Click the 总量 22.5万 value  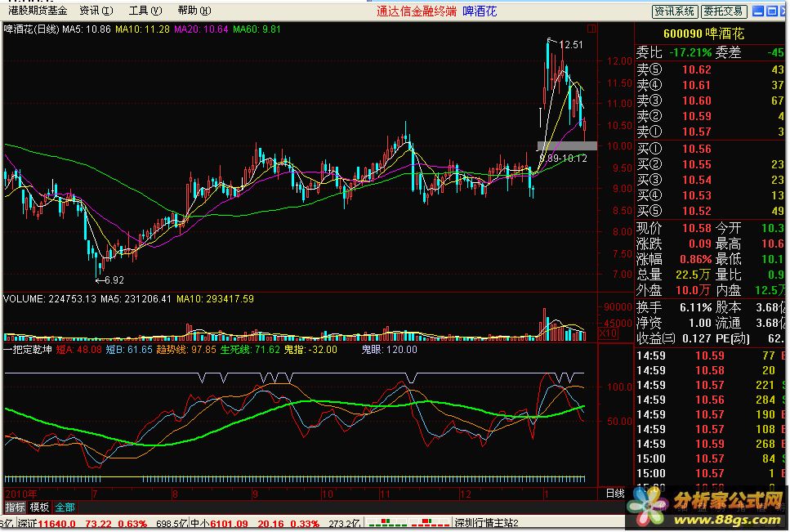692,275
